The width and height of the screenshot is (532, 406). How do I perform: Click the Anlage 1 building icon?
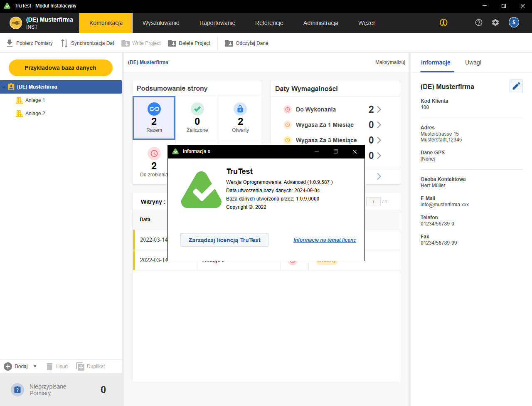coord(20,100)
